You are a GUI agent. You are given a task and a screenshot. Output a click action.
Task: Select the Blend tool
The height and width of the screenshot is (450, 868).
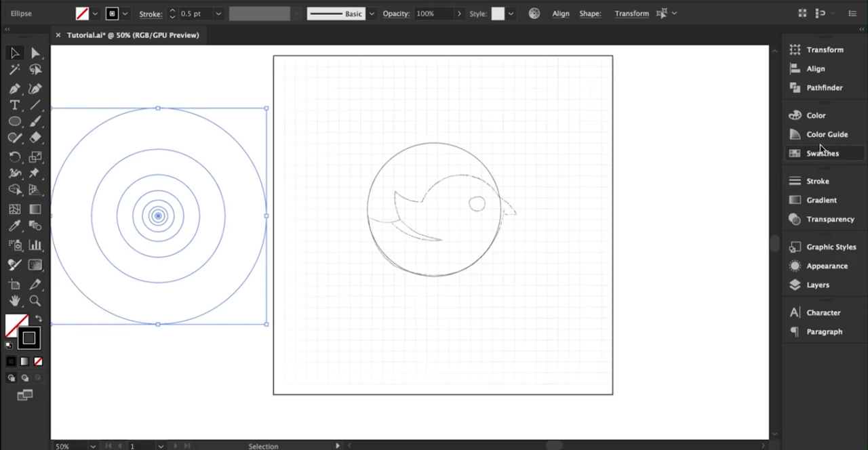coord(35,226)
